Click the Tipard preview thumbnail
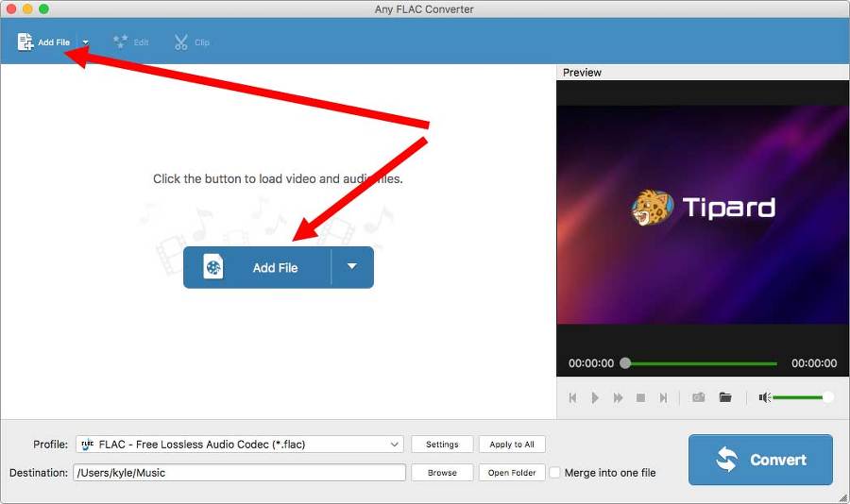The image size is (850, 504). (703, 214)
